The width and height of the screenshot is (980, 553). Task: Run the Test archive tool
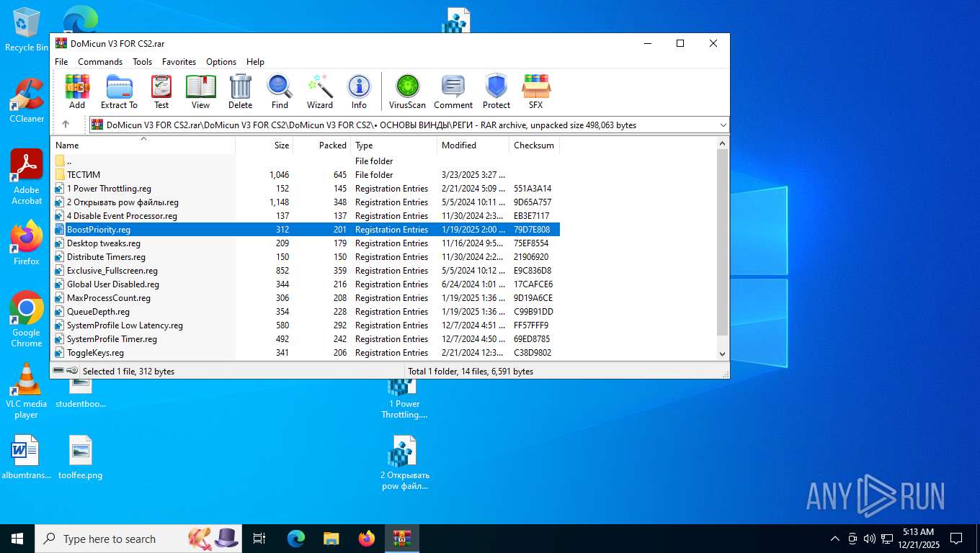[161, 91]
